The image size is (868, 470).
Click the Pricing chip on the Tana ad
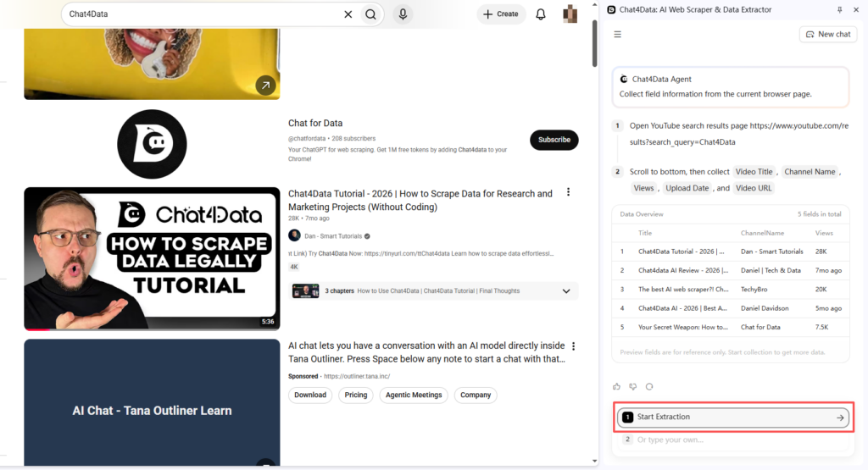(x=356, y=395)
